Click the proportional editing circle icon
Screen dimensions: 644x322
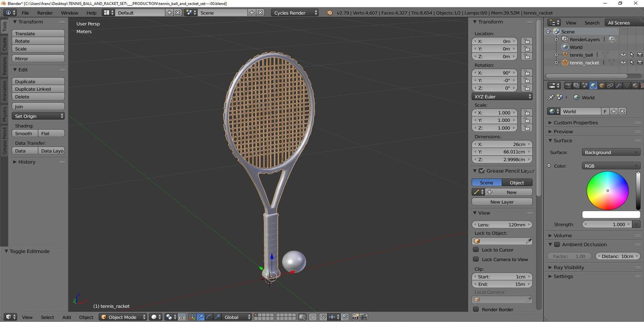coord(313,317)
